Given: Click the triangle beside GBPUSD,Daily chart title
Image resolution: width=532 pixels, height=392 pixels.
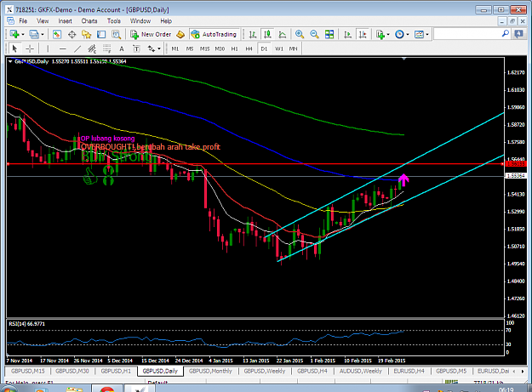Looking at the screenshot, I should pyautogui.click(x=10, y=62).
